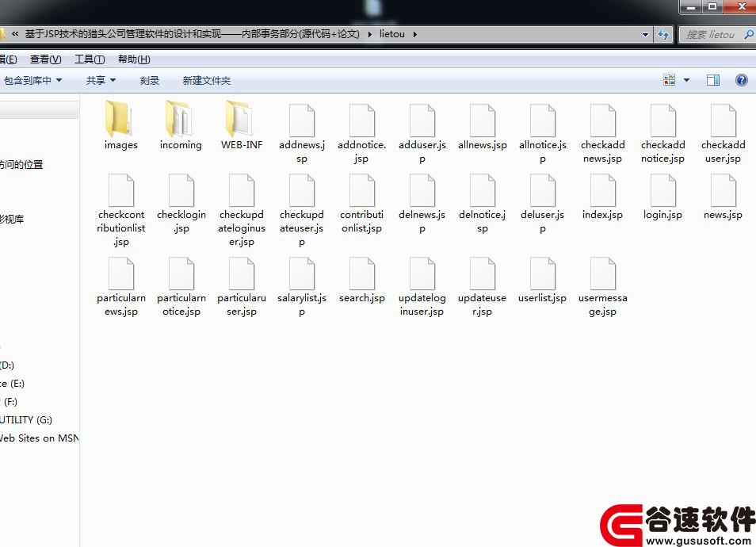Screen dimensions: 756x547
Task: Select the checkaddnotice.jsp file icon
Action: pyautogui.click(x=663, y=120)
